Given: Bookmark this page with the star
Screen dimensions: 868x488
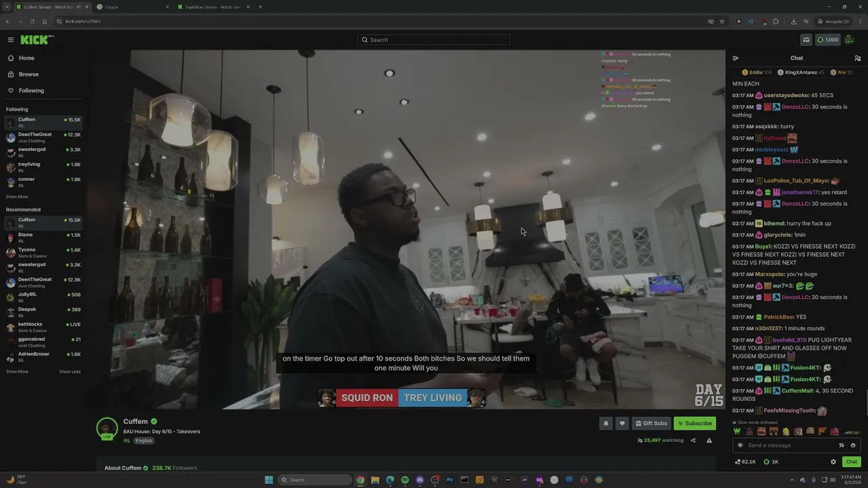Looking at the screenshot, I should (722, 21).
